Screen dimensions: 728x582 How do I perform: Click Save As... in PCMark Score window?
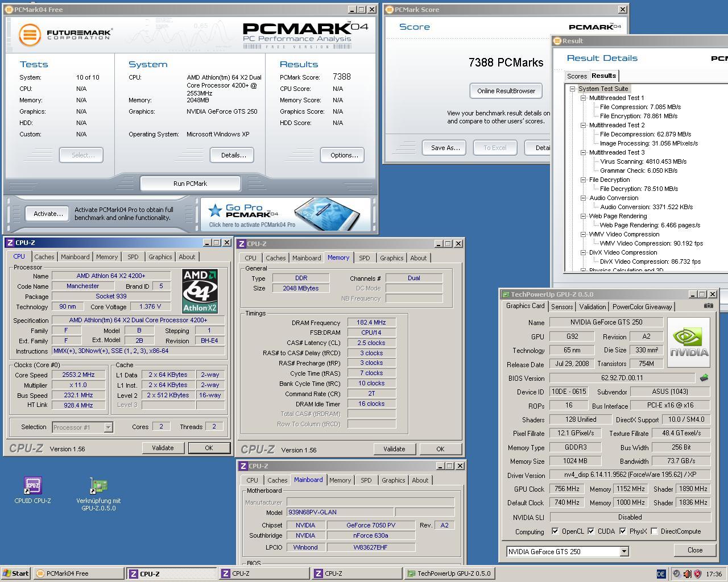point(445,148)
